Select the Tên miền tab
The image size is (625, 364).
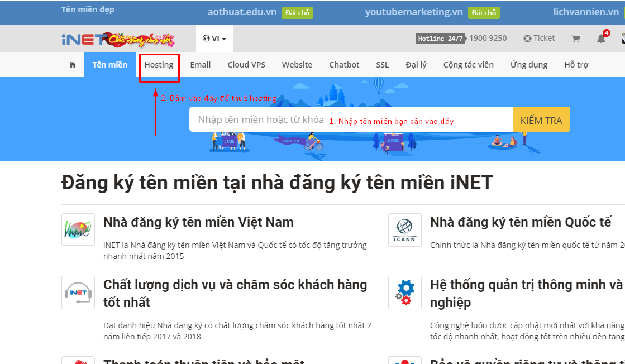[x=109, y=65]
